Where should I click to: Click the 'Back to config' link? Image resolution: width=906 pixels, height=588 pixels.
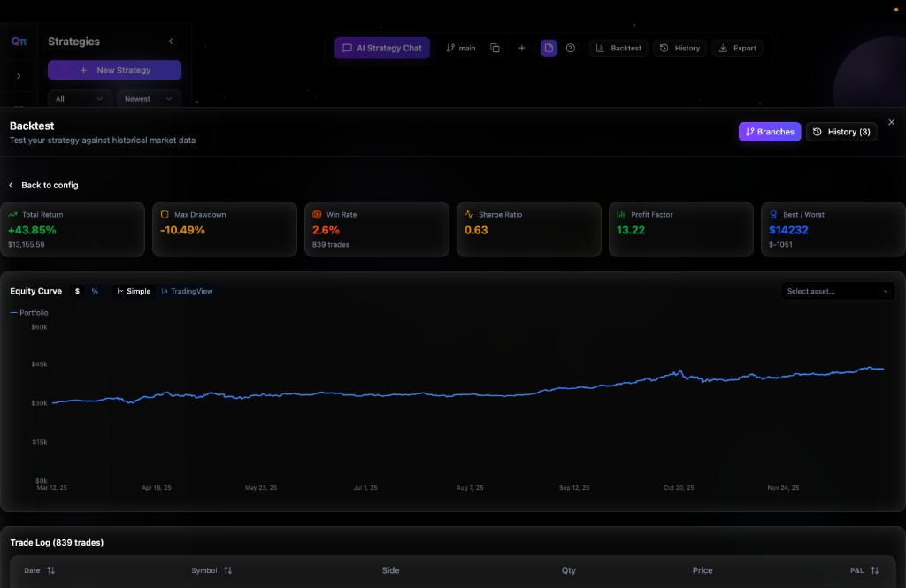point(42,185)
